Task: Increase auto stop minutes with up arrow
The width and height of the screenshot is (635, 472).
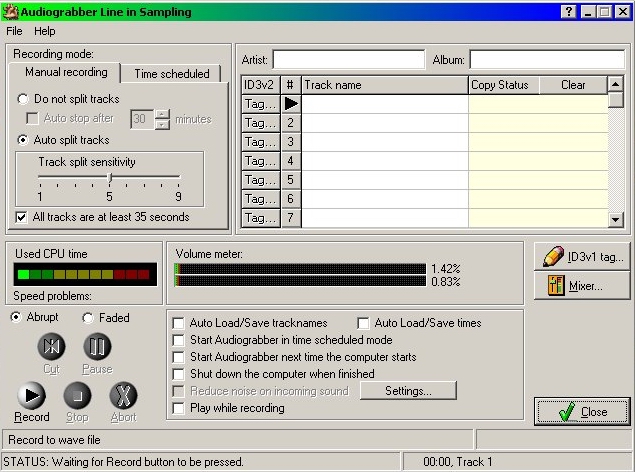Action: pyautogui.click(x=162, y=114)
